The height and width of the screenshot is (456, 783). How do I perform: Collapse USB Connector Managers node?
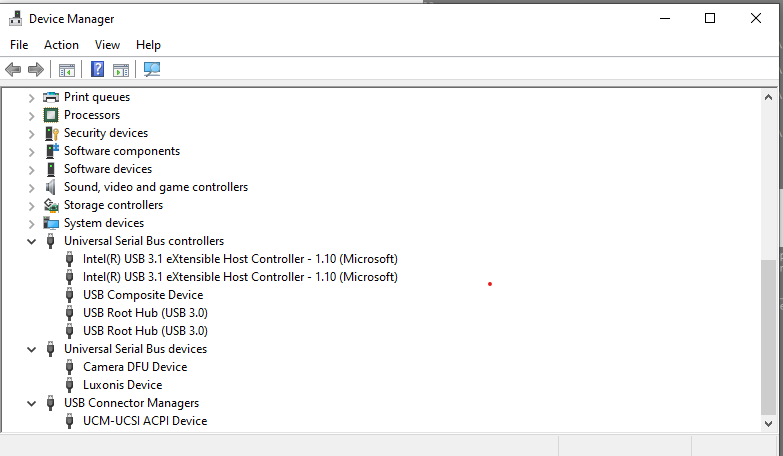[x=31, y=403]
